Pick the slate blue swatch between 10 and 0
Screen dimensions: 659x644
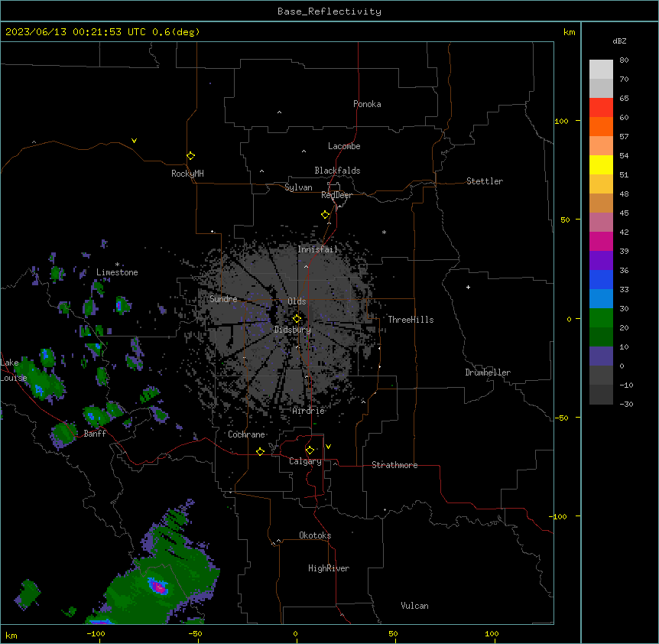click(601, 356)
